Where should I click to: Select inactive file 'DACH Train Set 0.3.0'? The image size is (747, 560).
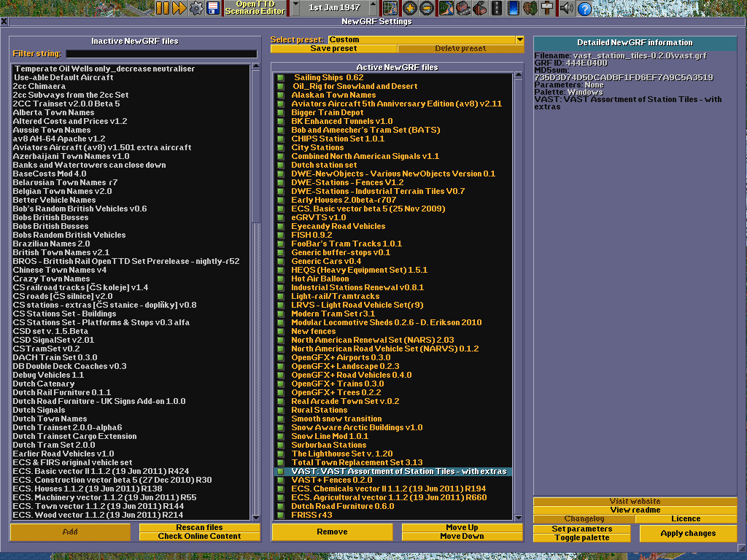coord(131,357)
